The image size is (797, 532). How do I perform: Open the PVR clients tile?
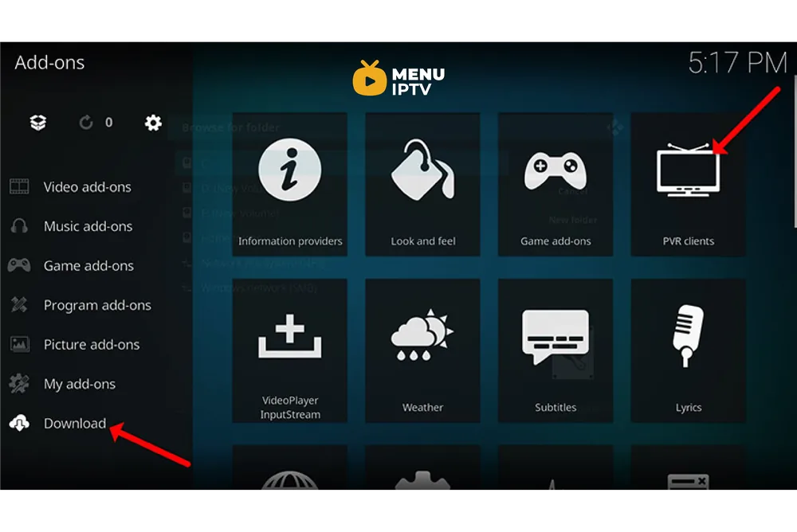pyautogui.click(x=689, y=184)
